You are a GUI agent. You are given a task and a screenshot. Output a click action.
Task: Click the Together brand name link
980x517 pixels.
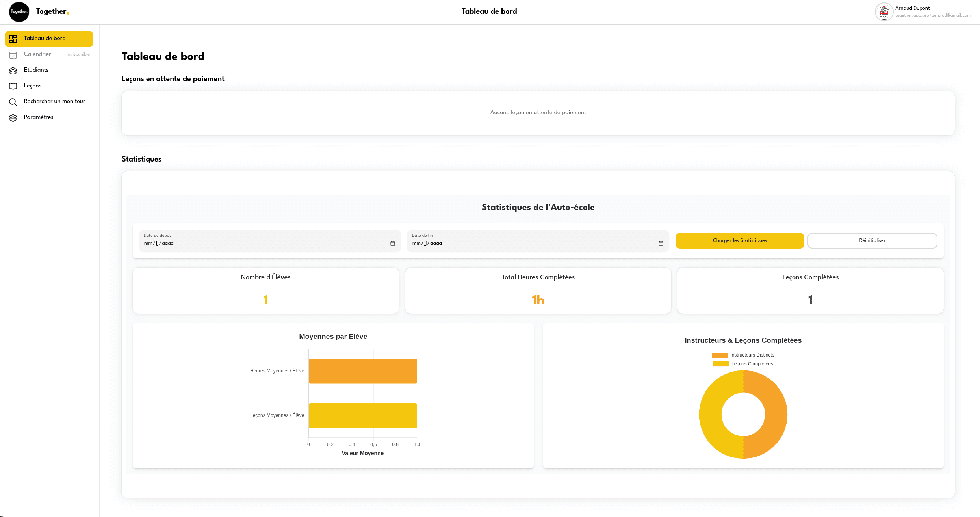[x=52, y=11]
